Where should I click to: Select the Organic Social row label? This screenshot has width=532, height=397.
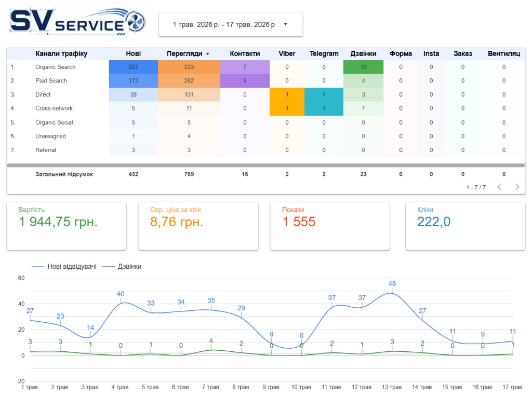[54, 122]
